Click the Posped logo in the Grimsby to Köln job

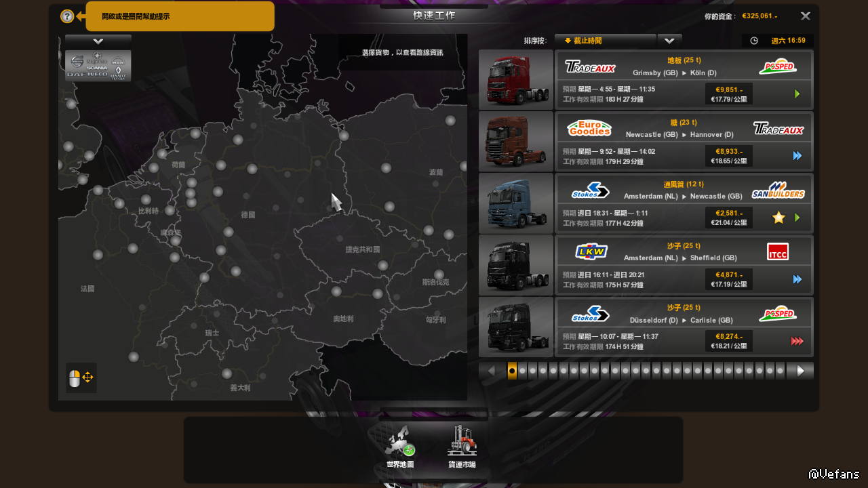click(x=778, y=66)
